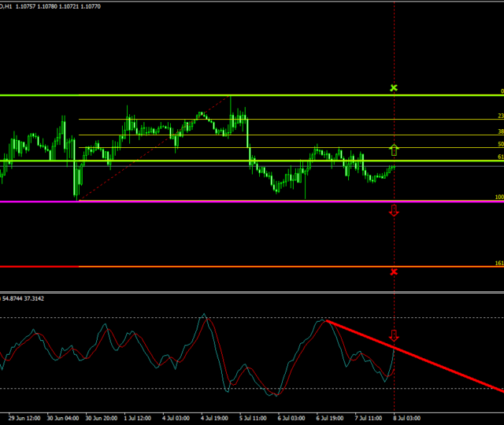Click the green X marker above the top line

(394, 88)
